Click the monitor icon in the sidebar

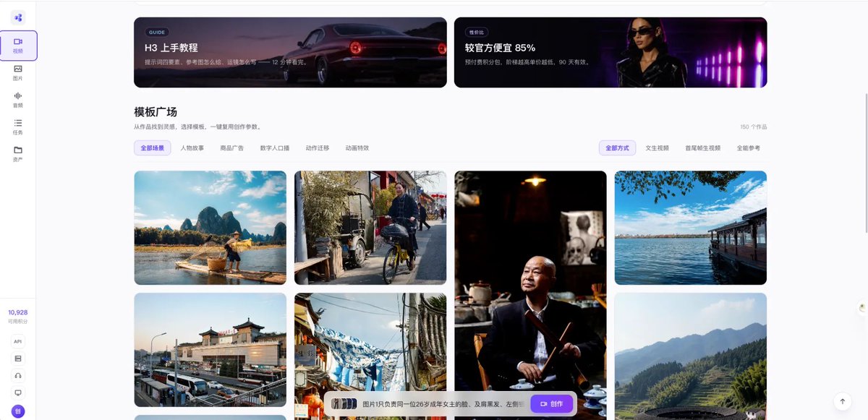(x=18, y=393)
